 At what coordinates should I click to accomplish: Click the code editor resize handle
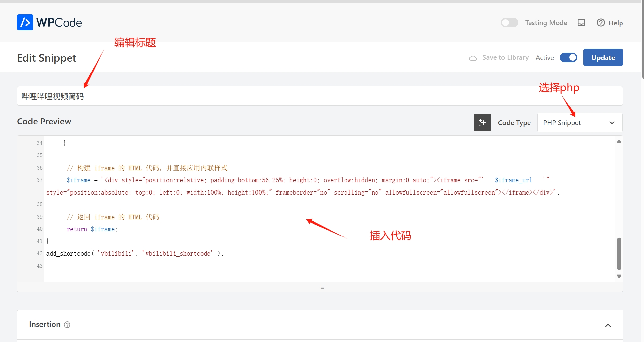tap(322, 287)
